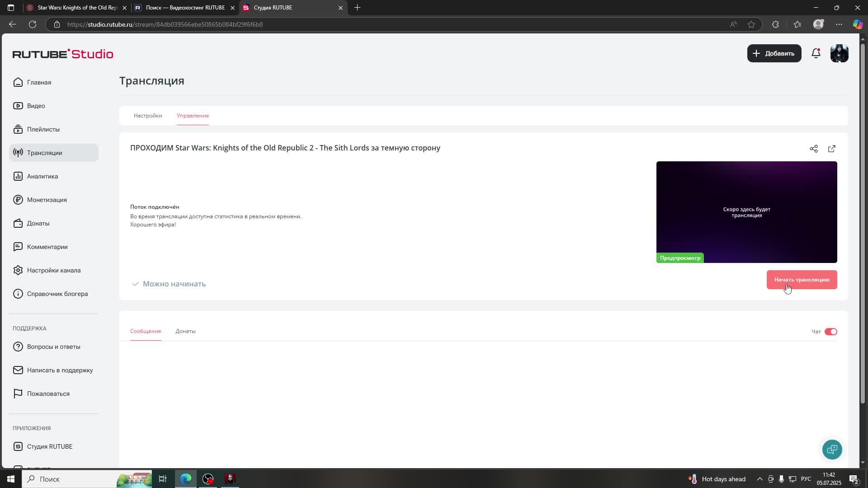Open the notifications bell
Image resolution: width=868 pixels, height=488 pixels.
coord(816,53)
